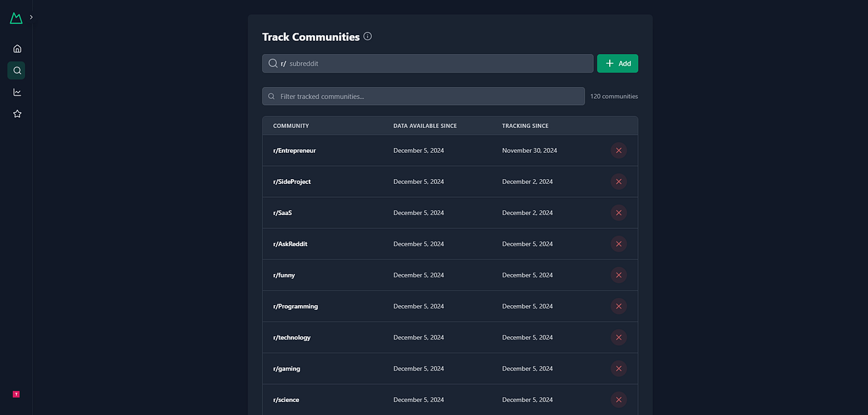Viewport: 868px width, 415px height.
Task: Select the r/Entrepreneur community name
Action: pos(294,150)
